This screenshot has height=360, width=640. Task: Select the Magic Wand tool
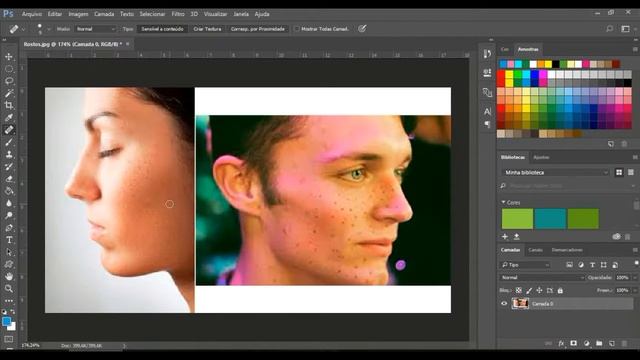[9, 93]
